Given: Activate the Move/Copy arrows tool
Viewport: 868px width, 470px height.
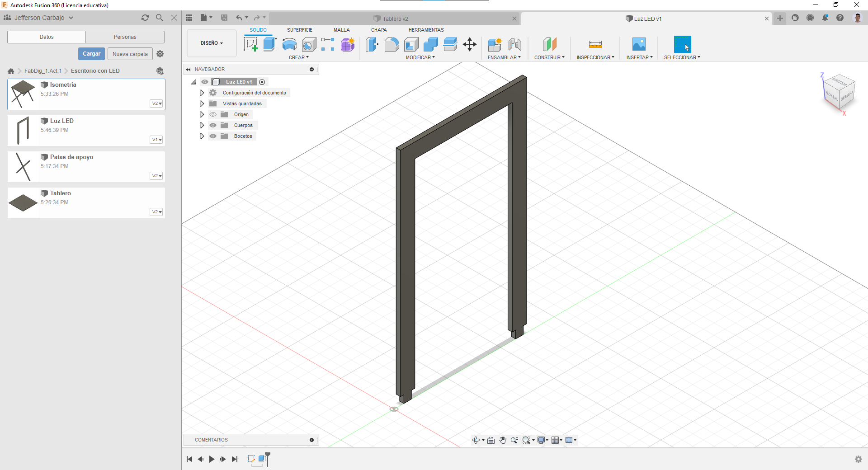Looking at the screenshot, I should (x=470, y=44).
